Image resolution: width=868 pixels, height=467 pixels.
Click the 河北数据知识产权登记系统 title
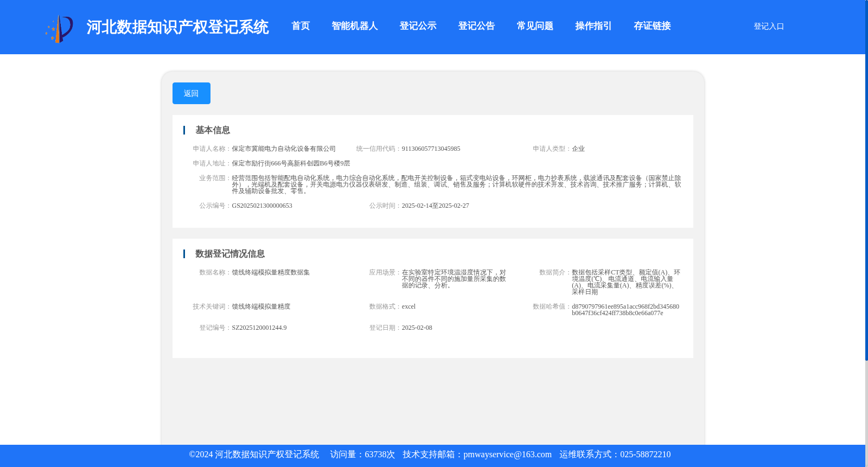point(177,27)
